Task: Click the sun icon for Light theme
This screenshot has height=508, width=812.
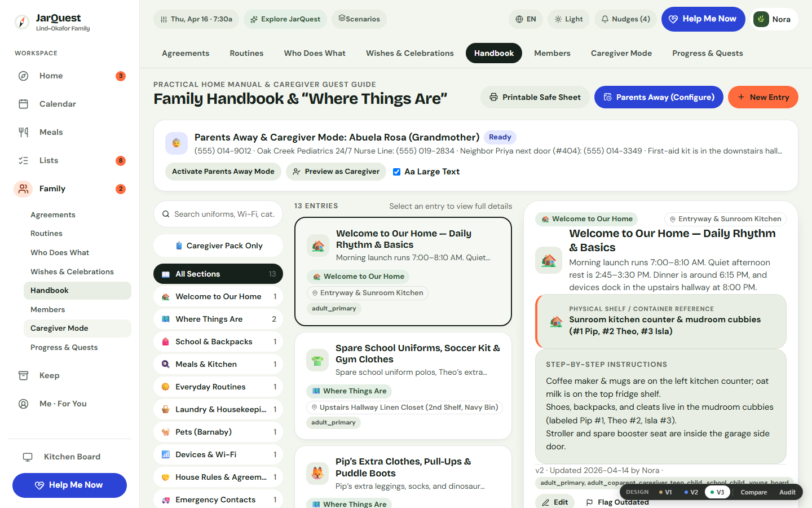Action: click(558, 19)
